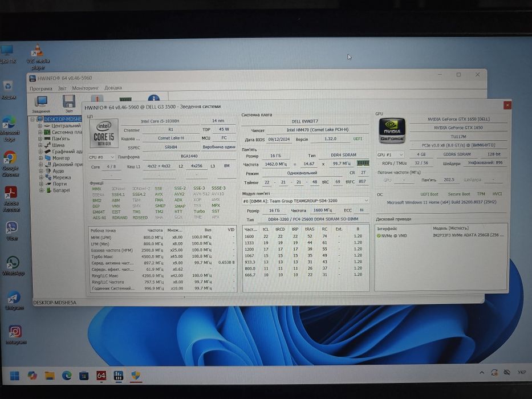Expand the Шина tree node
Viewport: 532px width, 399px height.
pyautogui.click(x=40, y=145)
